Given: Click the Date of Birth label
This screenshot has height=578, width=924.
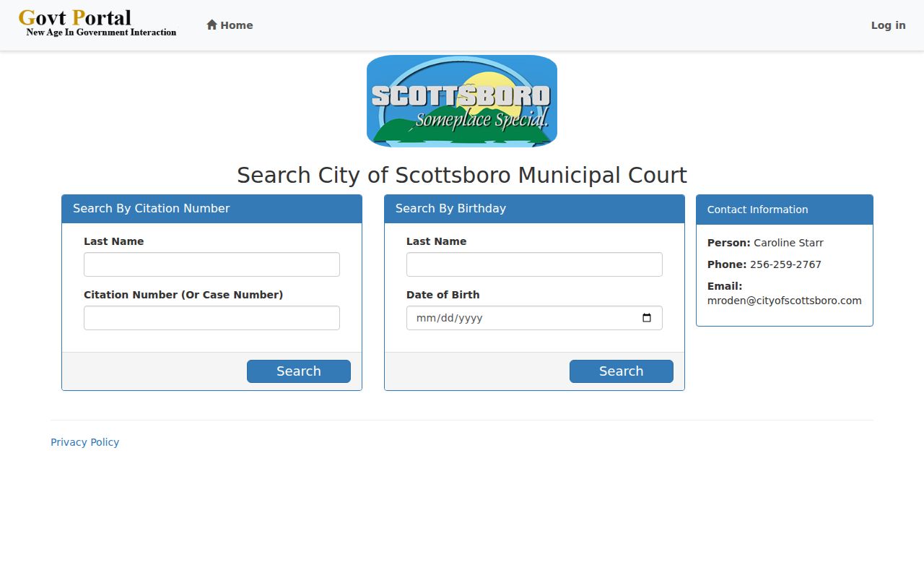Looking at the screenshot, I should point(443,295).
